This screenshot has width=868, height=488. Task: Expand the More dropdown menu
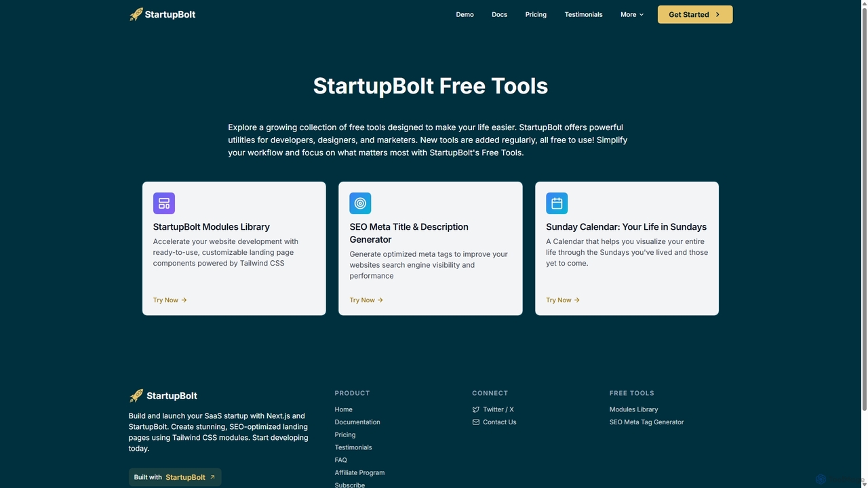point(632,14)
